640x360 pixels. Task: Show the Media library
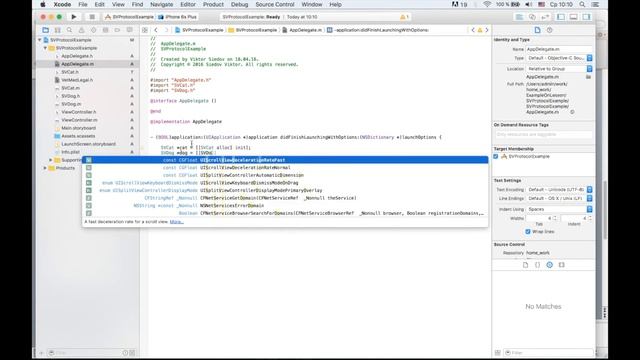pyautogui.click(x=562, y=265)
